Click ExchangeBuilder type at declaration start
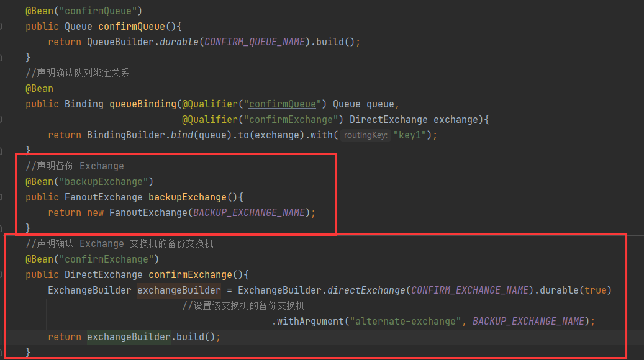Image resolution: width=644 pixels, height=360 pixels. [x=89, y=290]
